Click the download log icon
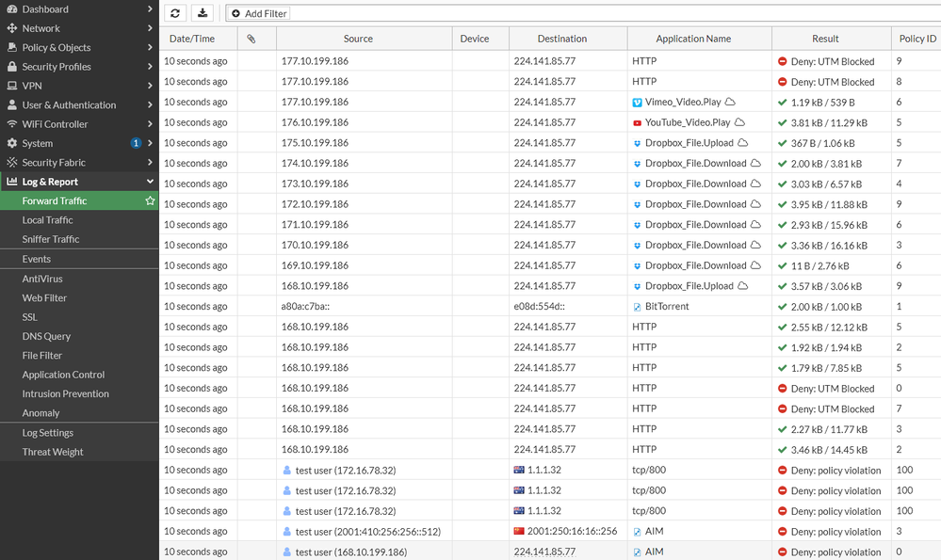 (203, 13)
